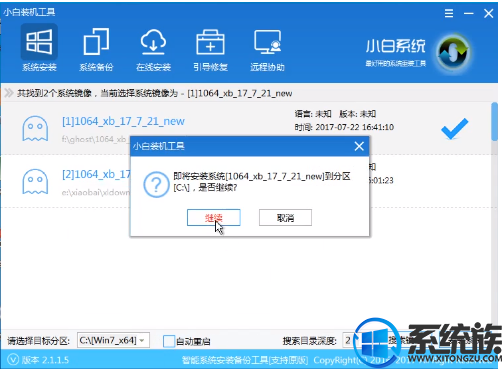
Task: Click the double chevron beside 共找到2个系统镜像
Action: point(9,93)
